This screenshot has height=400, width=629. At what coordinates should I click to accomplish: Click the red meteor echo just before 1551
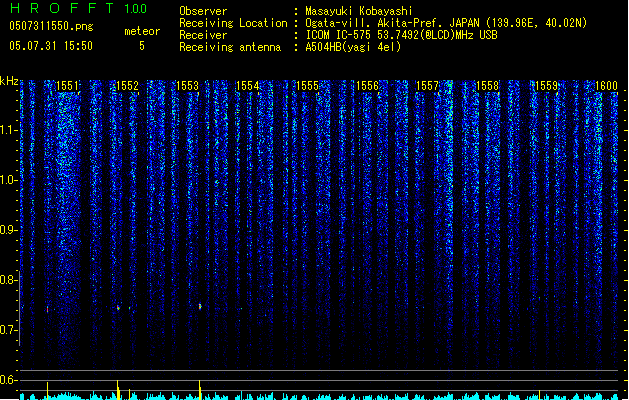48,309
